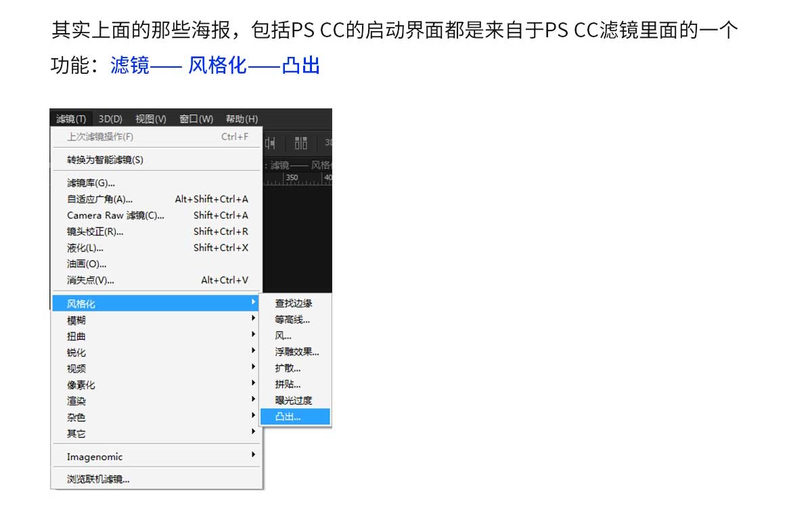Expand the 其它 submenu
Viewport: 812px width, 520px height.
pyautogui.click(x=157, y=433)
